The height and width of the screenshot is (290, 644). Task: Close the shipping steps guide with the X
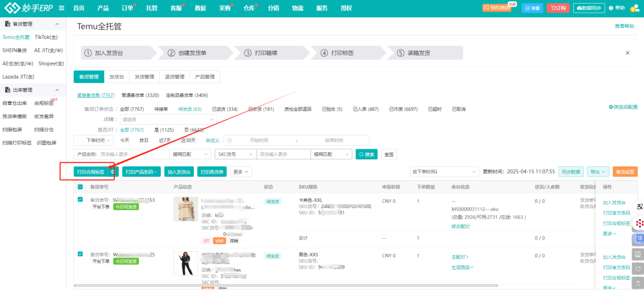(x=627, y=53)
